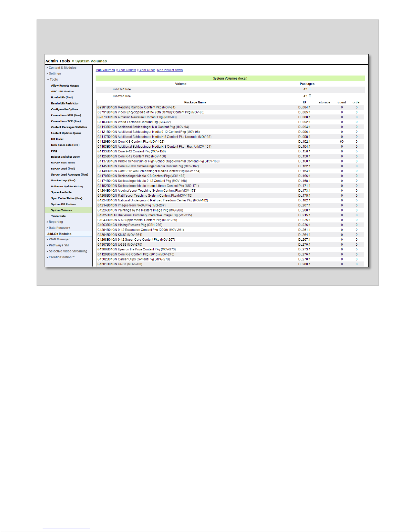Image resolution: width=411 pixels, height=532 pixels.
Task: Open APC UPS Monitor tool
Action: click(62, 92)
